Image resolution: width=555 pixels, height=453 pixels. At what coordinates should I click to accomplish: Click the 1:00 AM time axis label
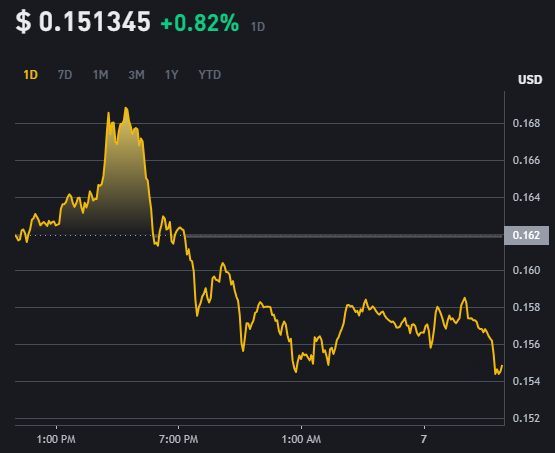tap(301, 440)
